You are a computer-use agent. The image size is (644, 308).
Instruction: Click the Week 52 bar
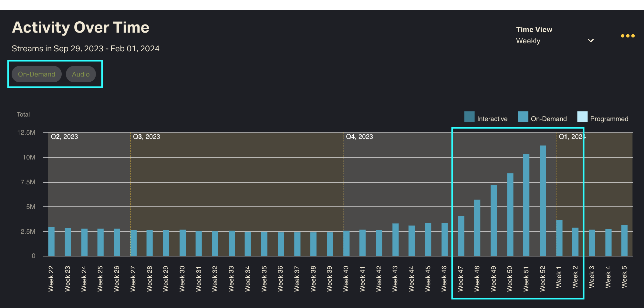tap(543, 201)
